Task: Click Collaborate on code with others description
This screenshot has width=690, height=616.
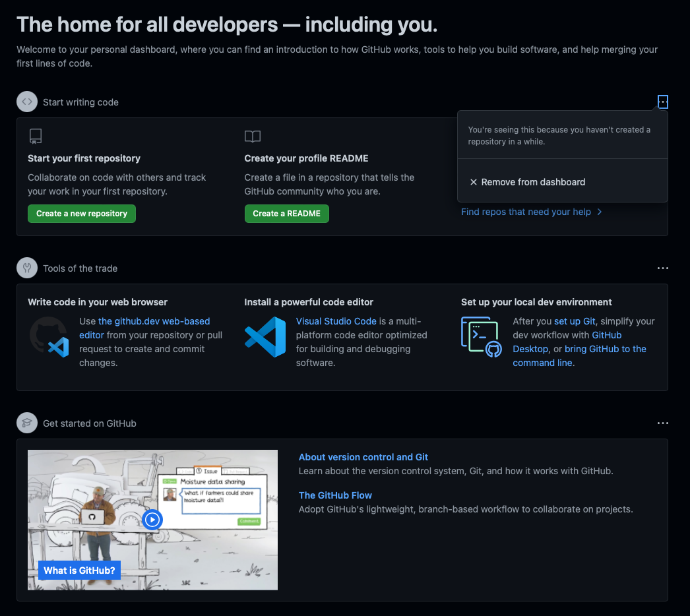Action: pos(117,185)
